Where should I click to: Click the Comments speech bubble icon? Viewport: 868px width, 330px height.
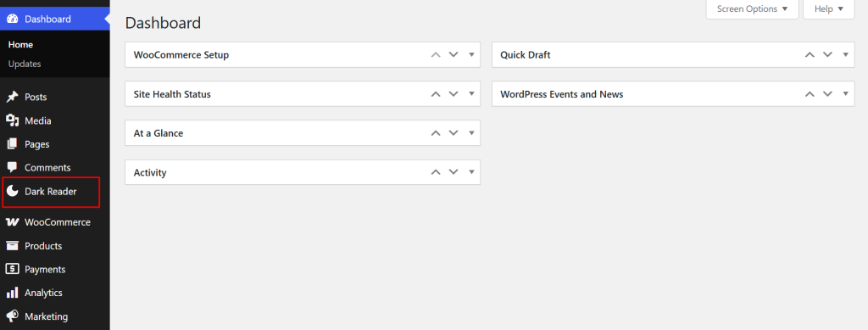(x=12, y=167)
